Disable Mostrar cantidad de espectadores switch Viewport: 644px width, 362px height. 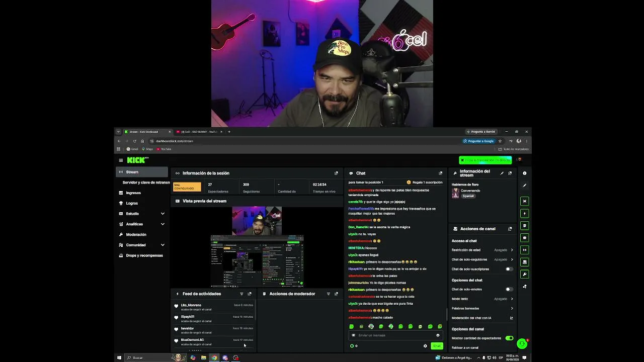(x=509, y=338)
